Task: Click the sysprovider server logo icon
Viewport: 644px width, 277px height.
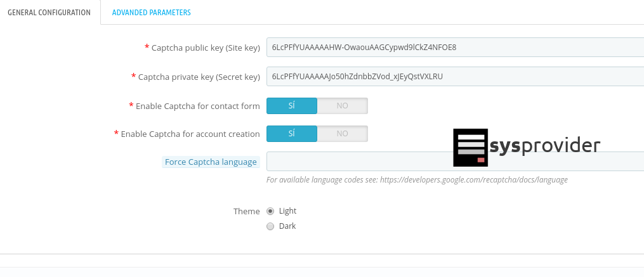Action: pos(470,147)
